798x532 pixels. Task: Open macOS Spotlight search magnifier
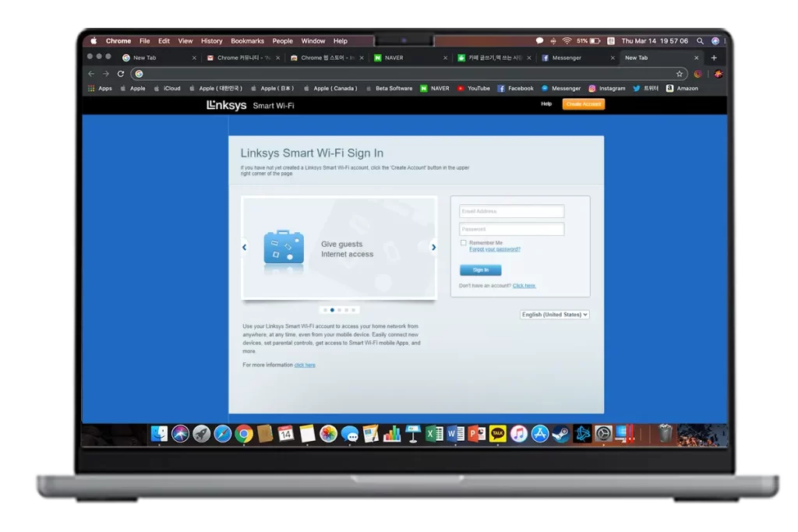[x=701, y=41]
